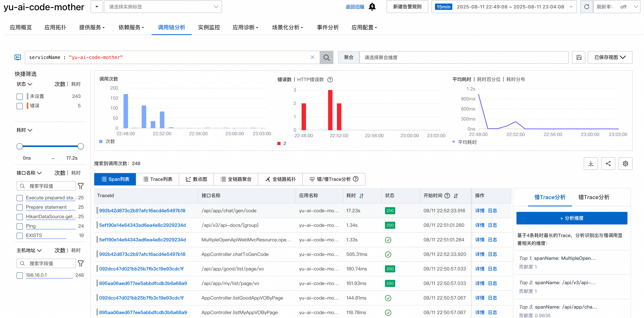Click the magnifier search button
Viewport: 644px width, 318px height.
tap(326, 57)
